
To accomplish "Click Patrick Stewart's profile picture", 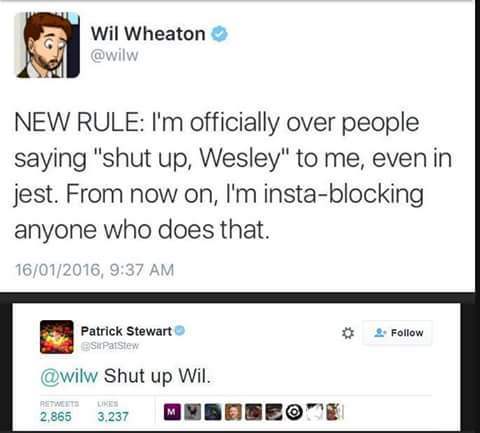I will 57,337.
